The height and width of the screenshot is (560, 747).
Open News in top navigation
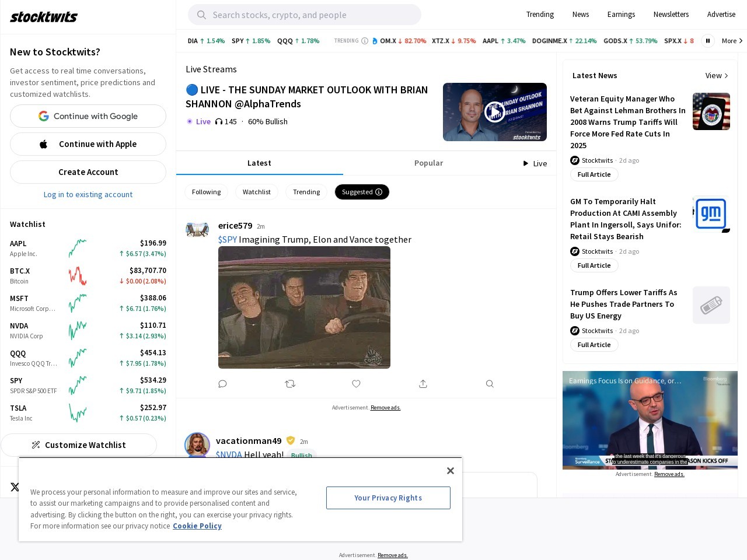tap(581, 15)
